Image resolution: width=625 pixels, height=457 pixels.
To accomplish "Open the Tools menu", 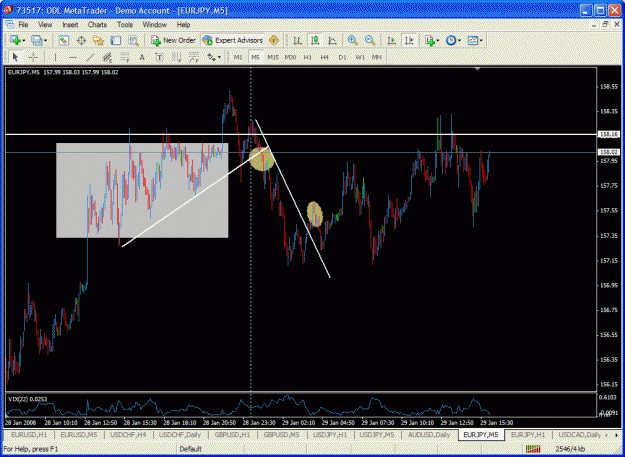I will click(125, 25).
